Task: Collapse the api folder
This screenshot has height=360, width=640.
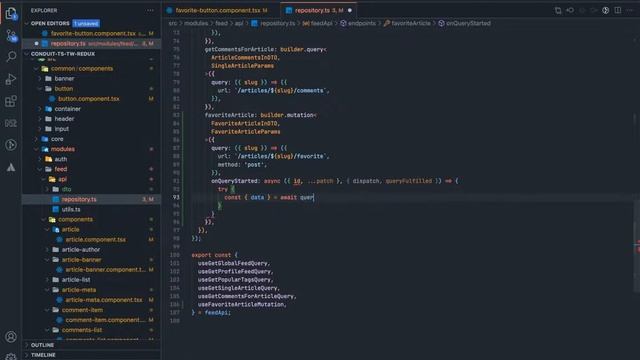Action: click(x=62, y=179)
